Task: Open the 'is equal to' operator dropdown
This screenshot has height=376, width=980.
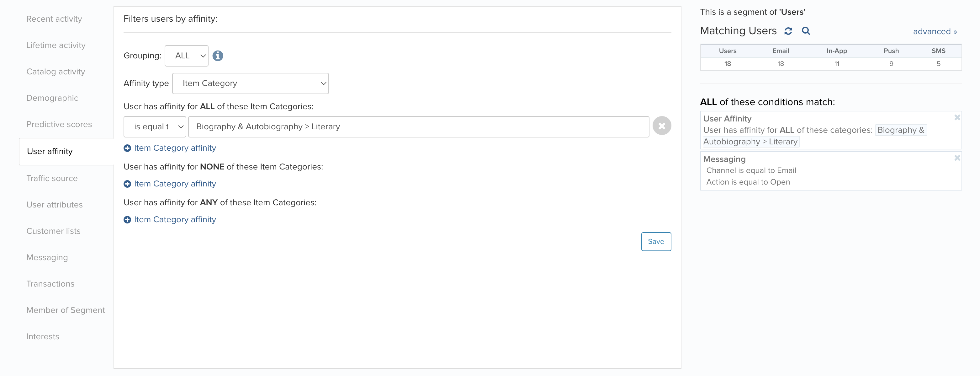Action: (x=155, y=127)
